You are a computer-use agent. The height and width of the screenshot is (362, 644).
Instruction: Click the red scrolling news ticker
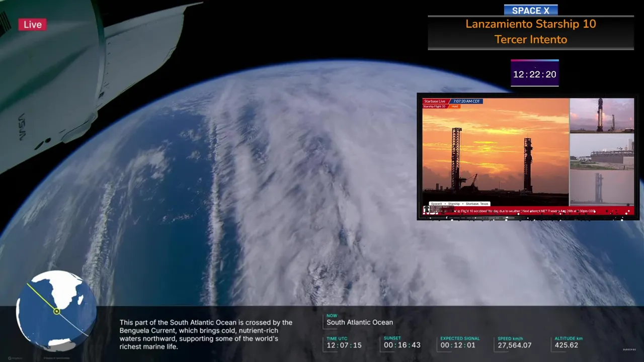pos(528,211)
